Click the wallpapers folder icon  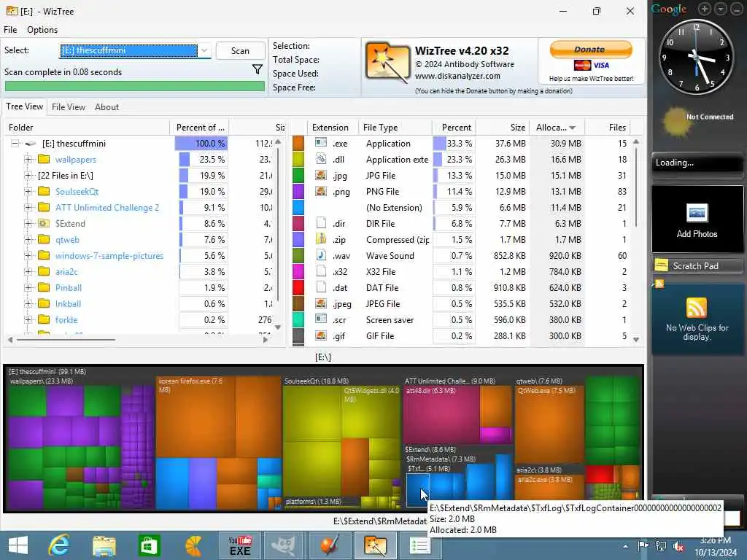(x=44, y=159)
